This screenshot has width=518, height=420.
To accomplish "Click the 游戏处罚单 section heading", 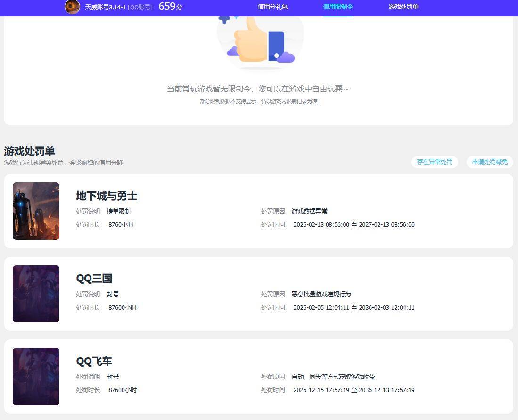I will (x=30, y=151).
